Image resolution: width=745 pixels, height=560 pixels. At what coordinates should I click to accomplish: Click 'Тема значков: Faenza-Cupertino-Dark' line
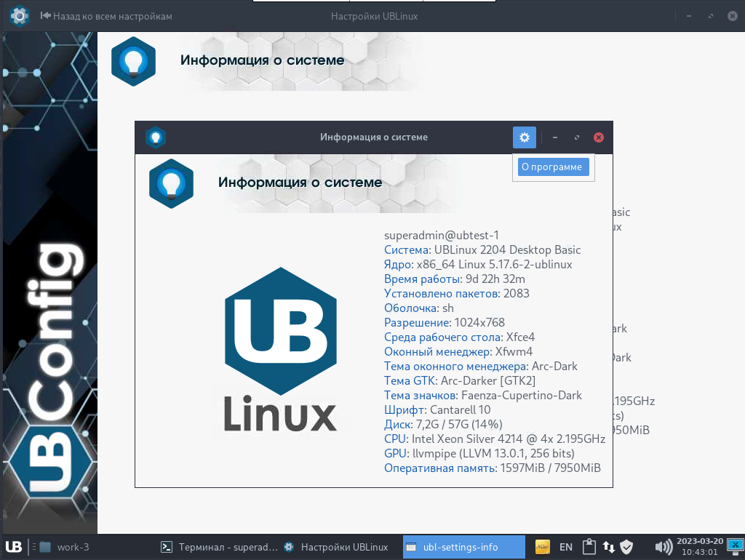483,395
